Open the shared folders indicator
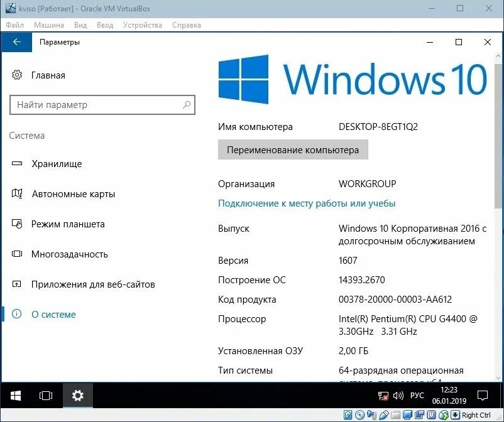Screen dimensions: 504x422 395,415
